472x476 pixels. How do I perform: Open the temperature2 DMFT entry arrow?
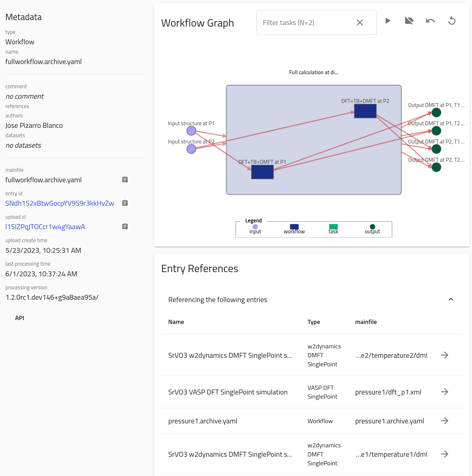click(445, 355)
